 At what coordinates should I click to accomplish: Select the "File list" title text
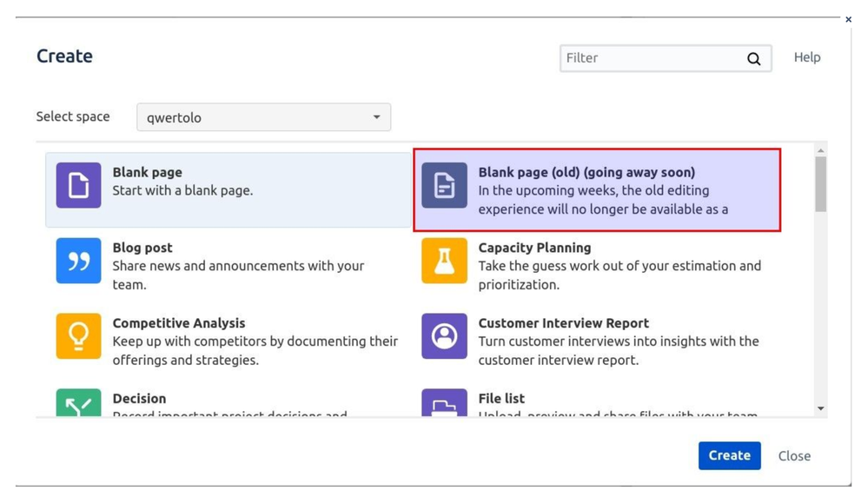(x=501, y=398)
